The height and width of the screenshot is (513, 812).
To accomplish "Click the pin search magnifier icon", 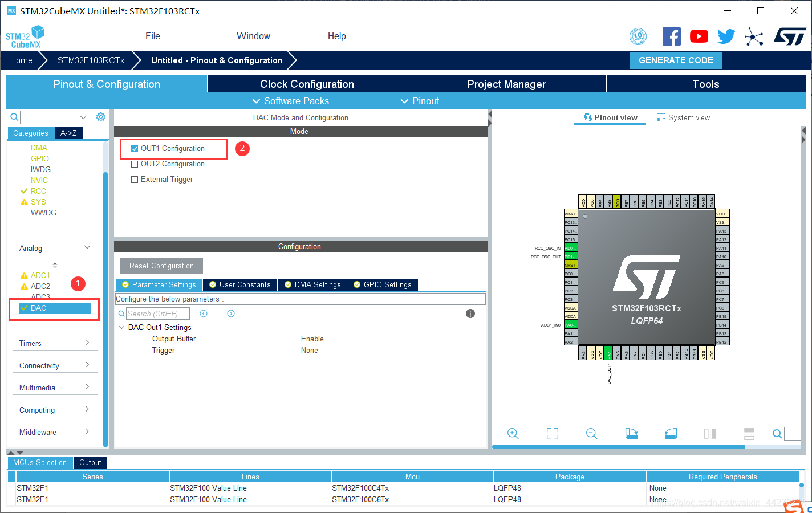I will 777,434.
